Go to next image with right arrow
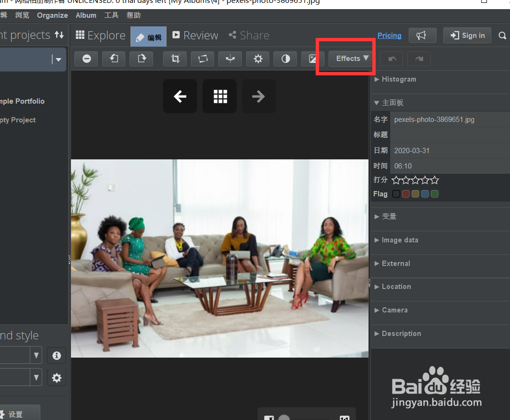510x420 pixels. point(259,96)
